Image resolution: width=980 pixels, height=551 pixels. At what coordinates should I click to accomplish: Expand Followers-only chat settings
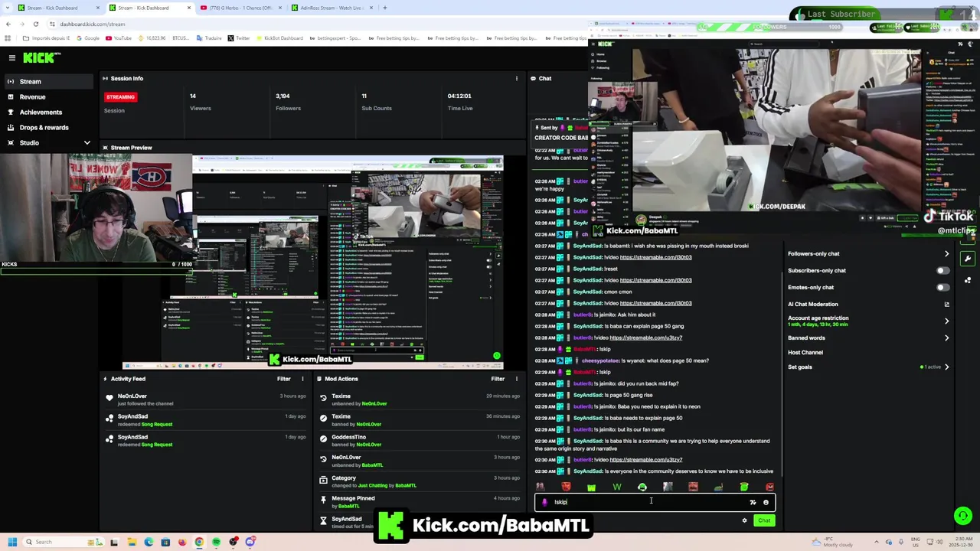tap(946, 253)
